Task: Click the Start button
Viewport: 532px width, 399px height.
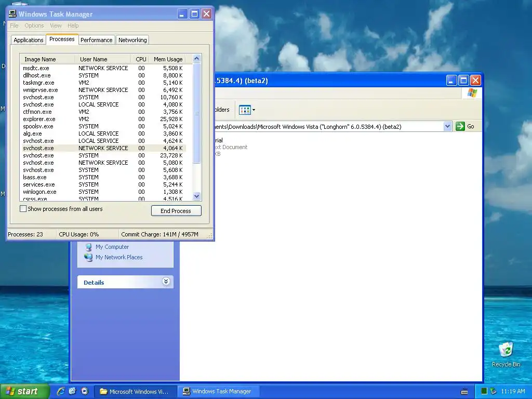Action: coord(24,391)
